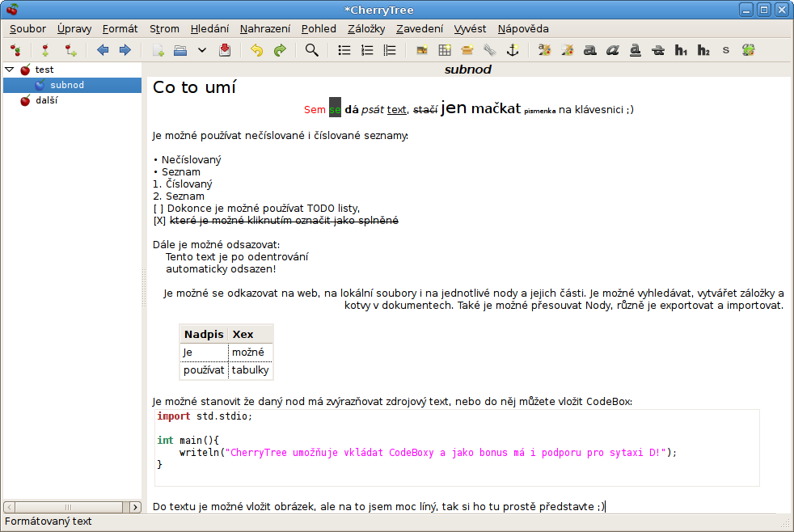Go forward with the blue right arrow
The height and width of the screenshot is (532, 794).
125,50
